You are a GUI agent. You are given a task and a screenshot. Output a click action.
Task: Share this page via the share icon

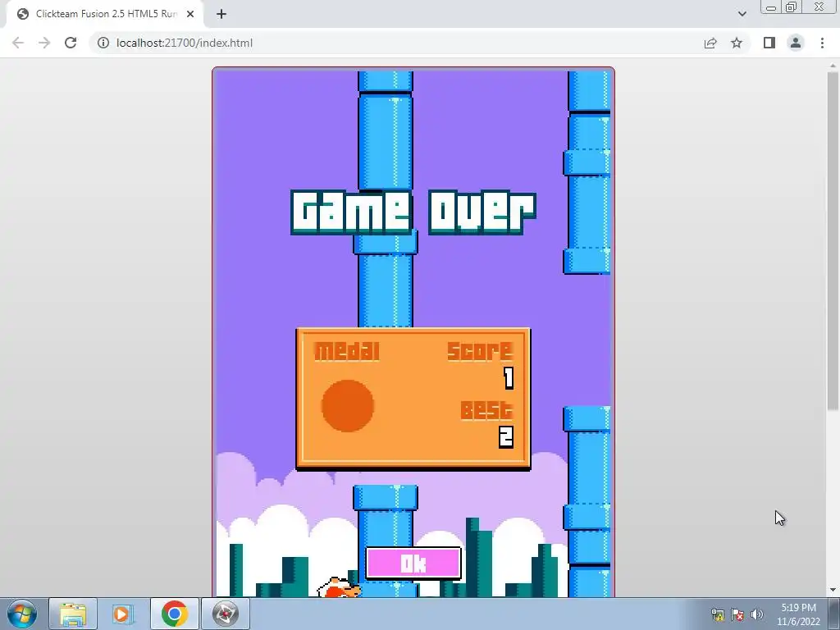pyautogui.click(x=710, y=43)
